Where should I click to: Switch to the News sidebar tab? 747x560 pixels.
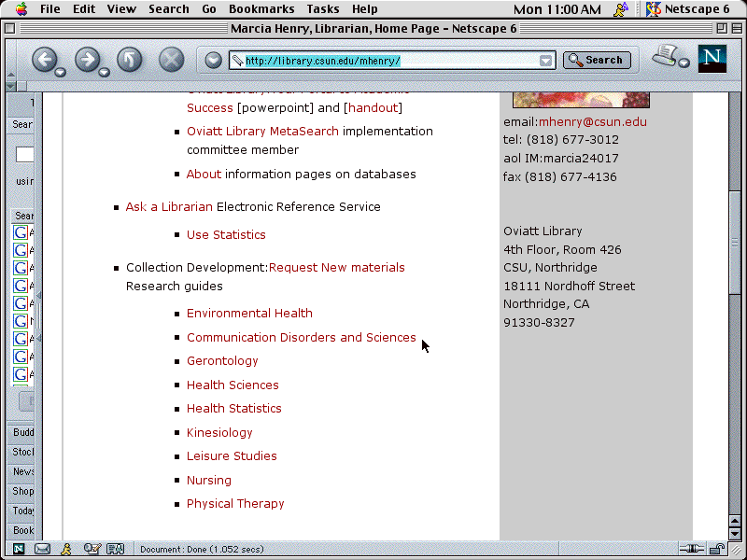pos(21,471)
